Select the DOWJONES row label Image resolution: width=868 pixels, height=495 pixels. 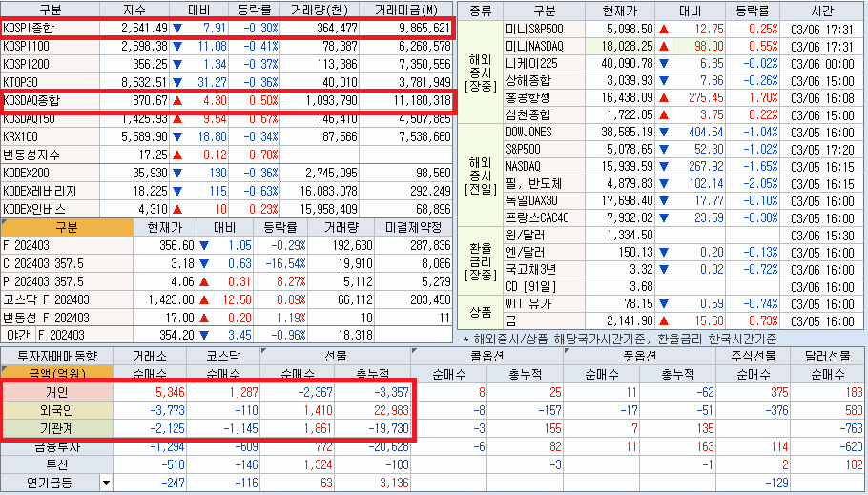click(528, 133)
